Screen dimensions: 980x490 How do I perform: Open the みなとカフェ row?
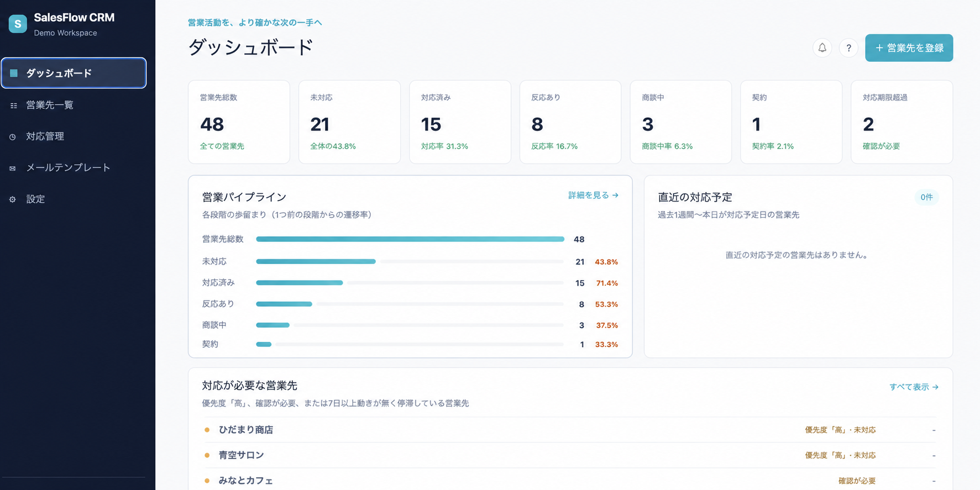click(570, 481)
